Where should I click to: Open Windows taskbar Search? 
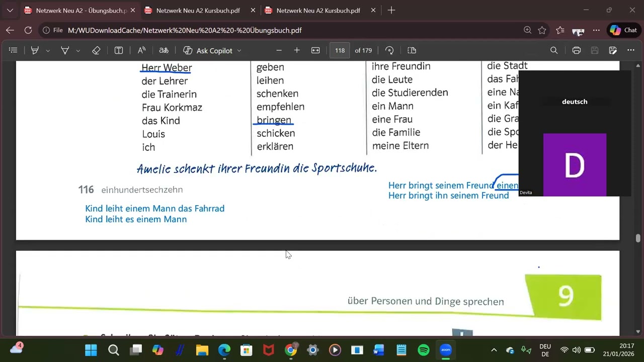(114, 350)
